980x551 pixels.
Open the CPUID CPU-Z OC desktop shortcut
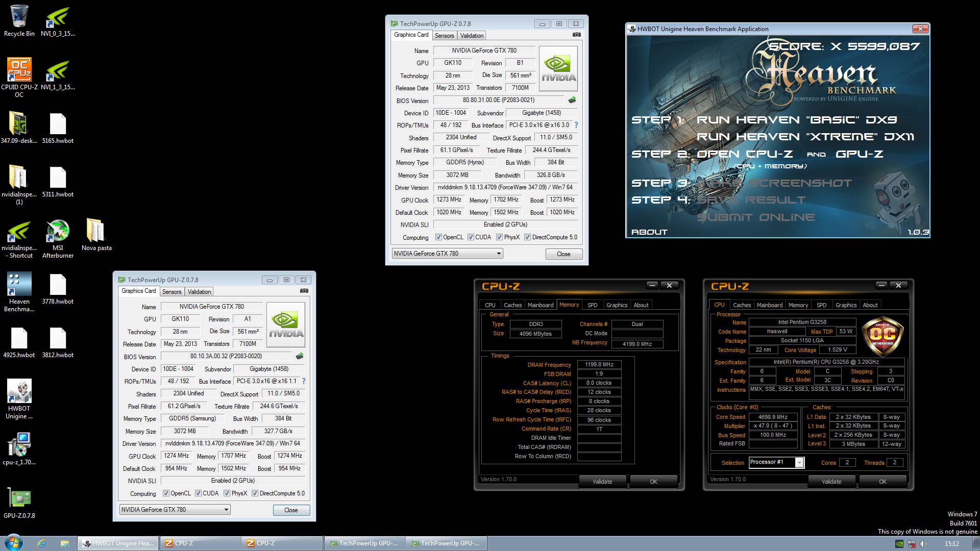click(19, 78)
